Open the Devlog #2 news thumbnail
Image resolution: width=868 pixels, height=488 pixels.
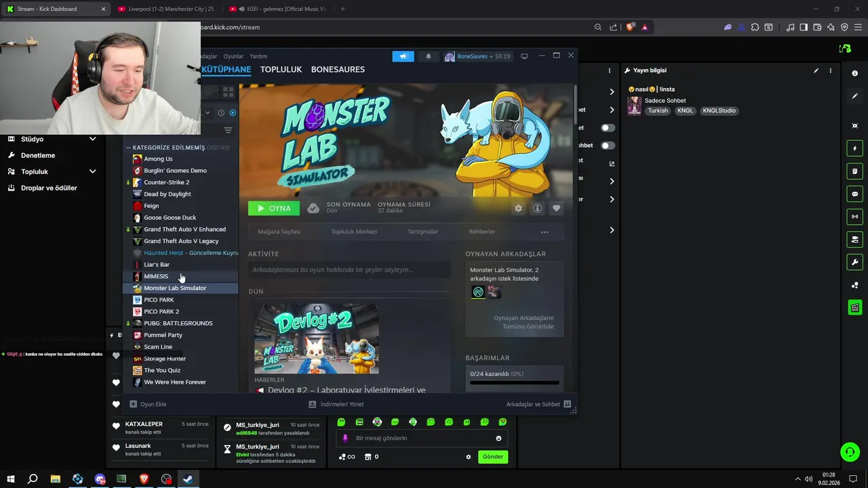point(317,338)
